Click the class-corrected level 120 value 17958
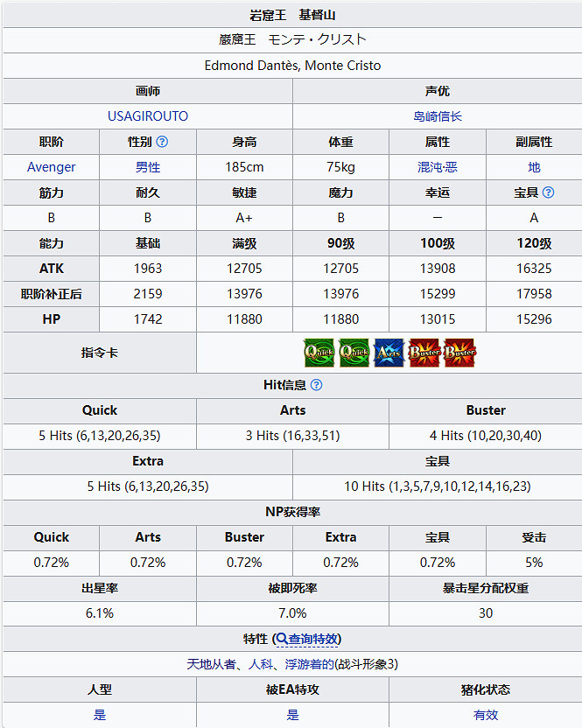This screenshot has height=728, width=582. pyautogui.click(x=534, y=294)
